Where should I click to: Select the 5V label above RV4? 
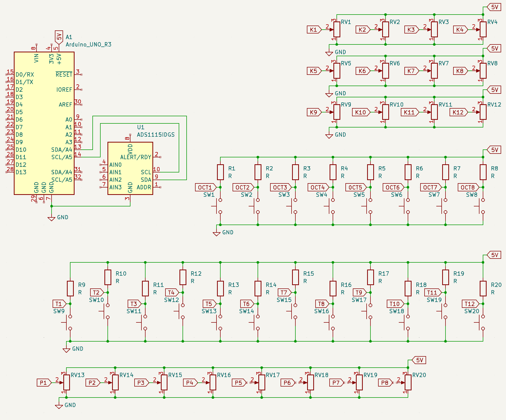(494, 7)
